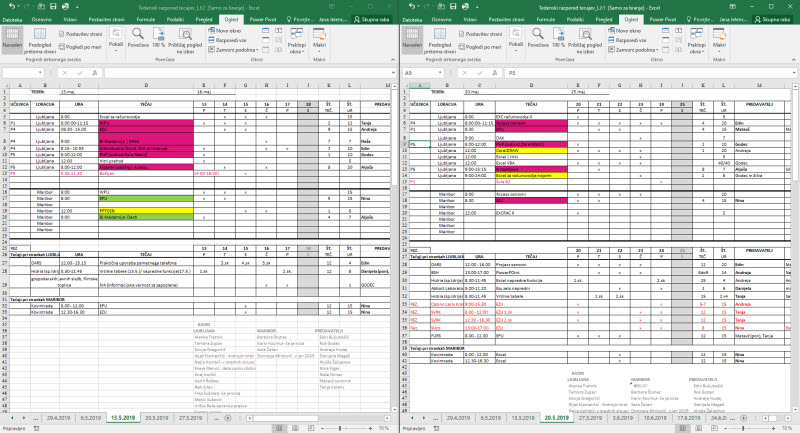Open Makri menu in left window
Image resolution: width=800 pixels, height=433 pixels.
(319, 39)
